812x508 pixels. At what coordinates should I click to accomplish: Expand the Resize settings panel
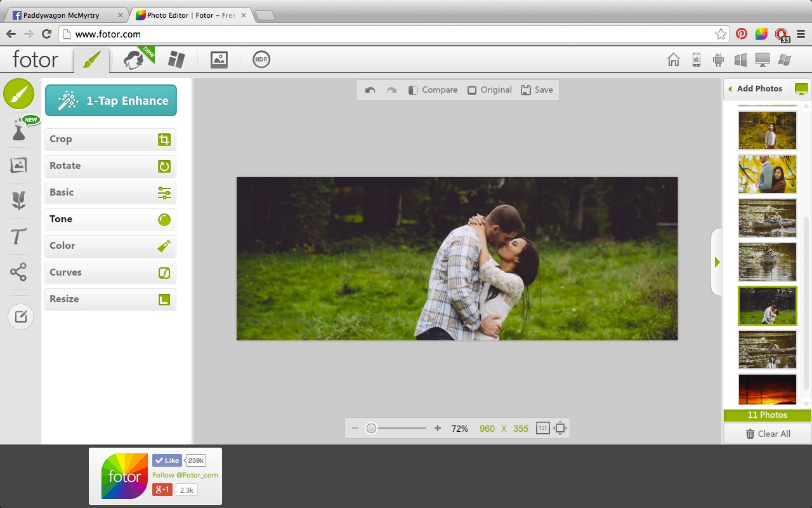[110, 298]
